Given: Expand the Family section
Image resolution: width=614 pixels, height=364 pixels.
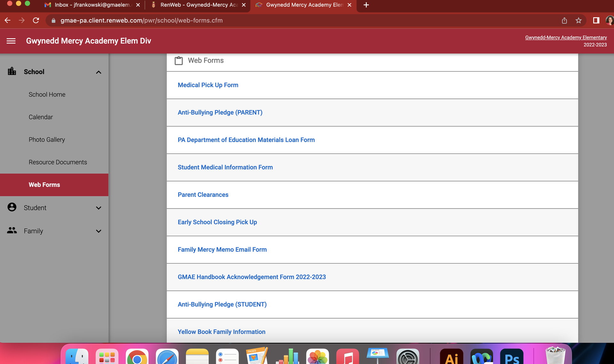Looking at the screenshot, I should pos(98,231).
